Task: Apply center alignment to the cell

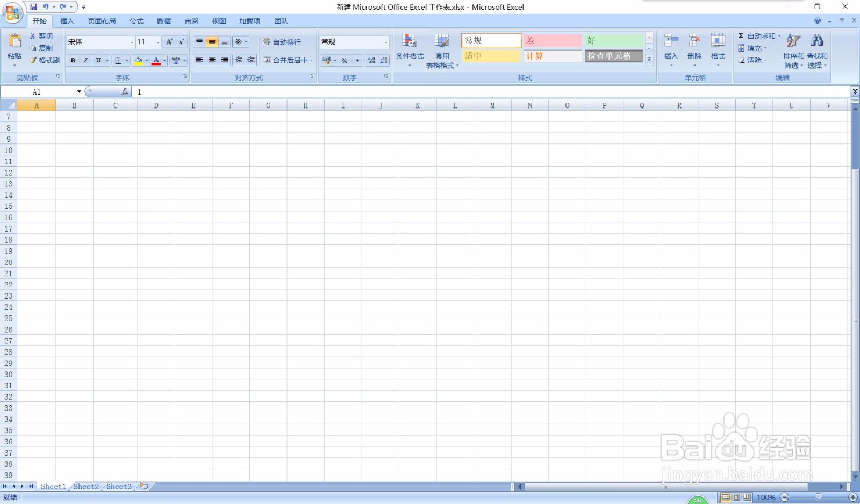Action: (x=212, y=60)
